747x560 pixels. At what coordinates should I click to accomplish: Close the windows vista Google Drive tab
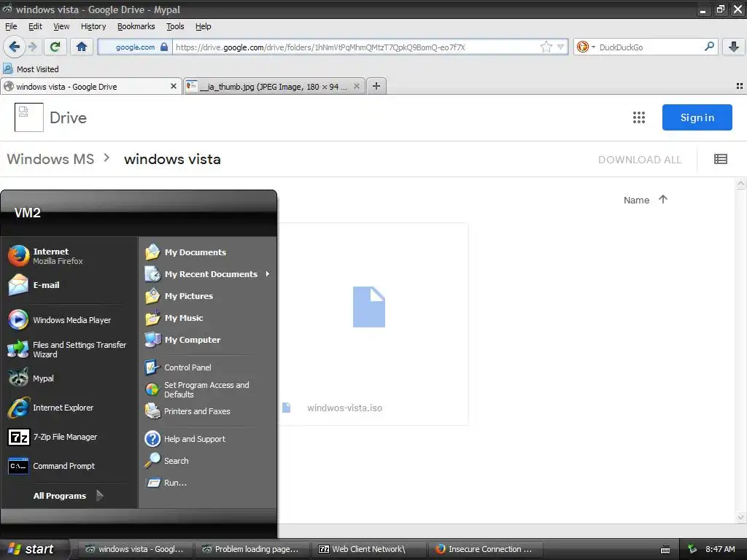click(x=174, y=86)
